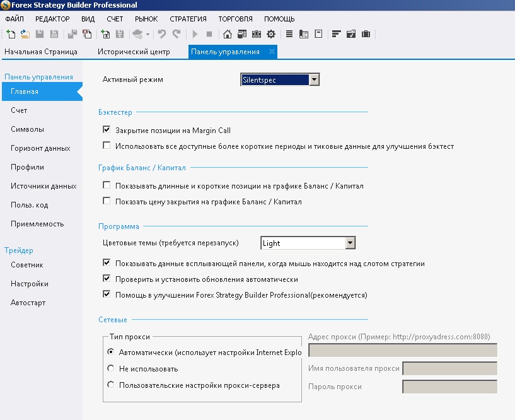Click the database-and-table icon in the toolbar
Screen dimensions: 515x420
point(242,34)
